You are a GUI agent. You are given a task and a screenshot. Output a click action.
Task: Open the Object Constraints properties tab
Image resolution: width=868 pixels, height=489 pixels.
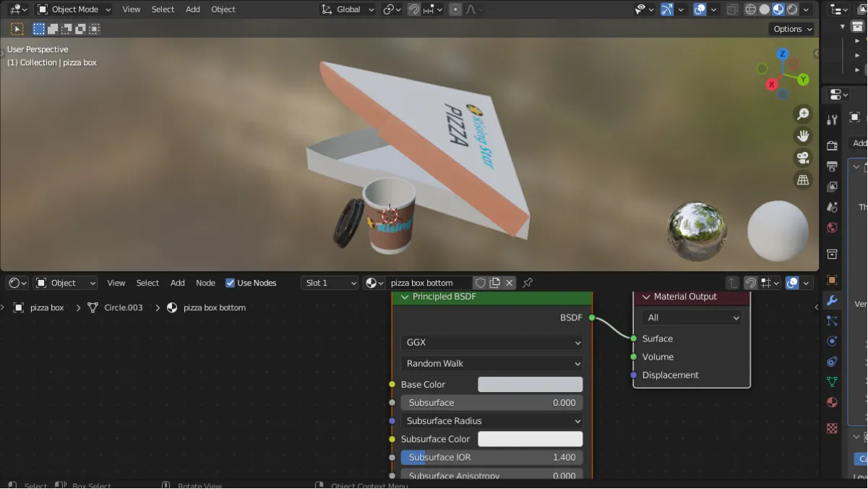832,361
